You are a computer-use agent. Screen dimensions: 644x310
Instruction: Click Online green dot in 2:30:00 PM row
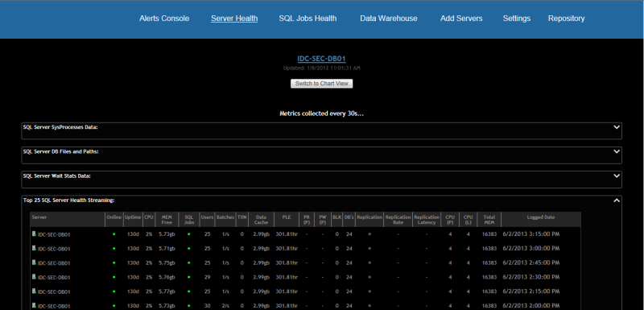pyautogui.click(x=114, y=278)
